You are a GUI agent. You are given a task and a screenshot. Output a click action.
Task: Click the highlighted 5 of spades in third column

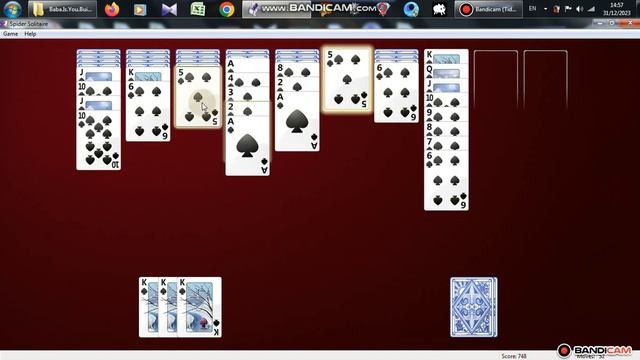click(x=198, y=97)
